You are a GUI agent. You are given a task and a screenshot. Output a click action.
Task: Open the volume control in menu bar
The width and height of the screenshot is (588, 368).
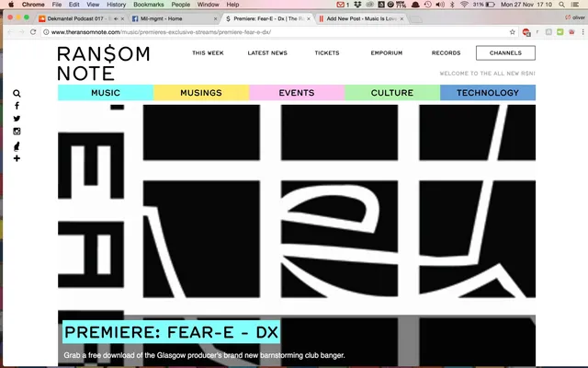click(440, 5)
